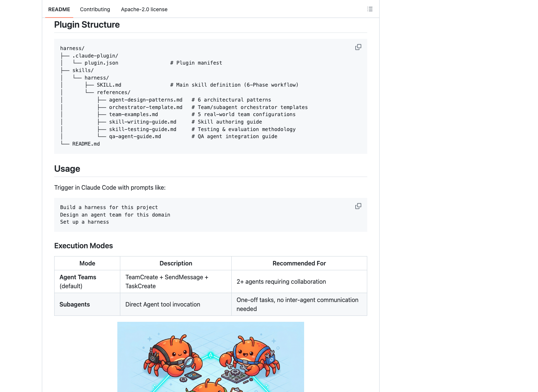Image resolution: width=538 pixels, height=392 pixels.
Task: Click the '# QA agent integration guide' comment
Action: 234,136
